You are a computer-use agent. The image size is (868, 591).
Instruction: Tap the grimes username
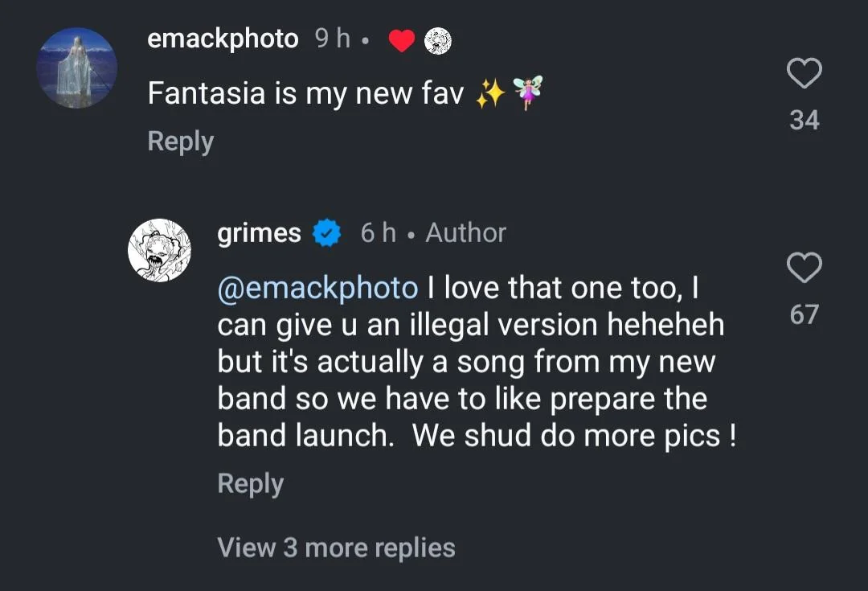pyautogui.click(x=259, y=233)
